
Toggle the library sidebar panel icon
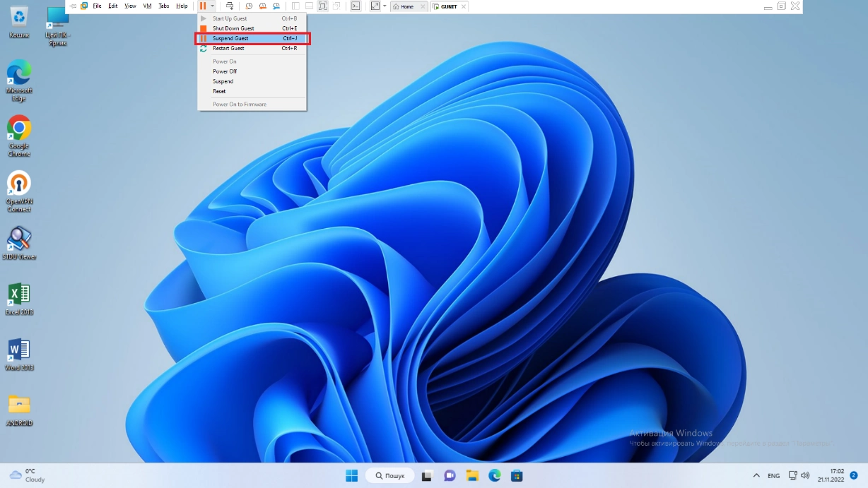pyautogui.click(x=295, y=6)
